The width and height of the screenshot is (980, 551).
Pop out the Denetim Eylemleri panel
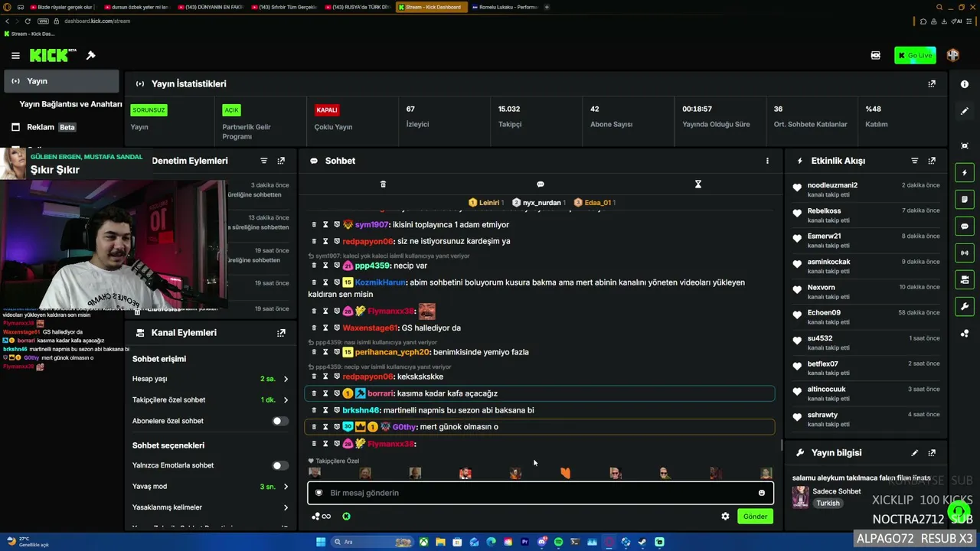pyautogui.click(x=281, y=161)
